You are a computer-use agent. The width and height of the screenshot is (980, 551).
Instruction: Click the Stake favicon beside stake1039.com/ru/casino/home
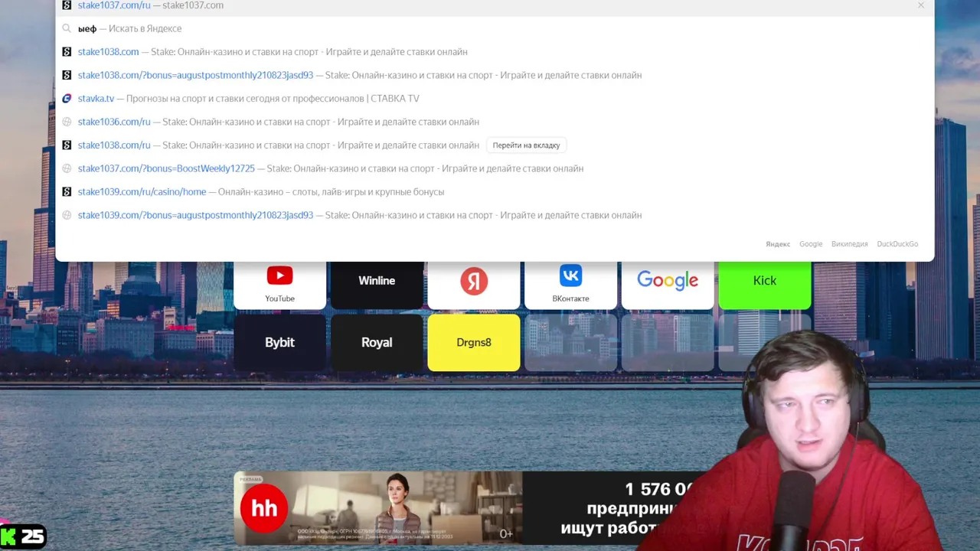67,191
